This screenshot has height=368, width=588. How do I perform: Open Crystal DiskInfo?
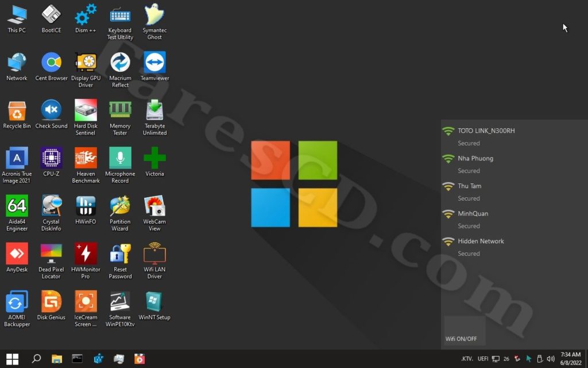(51, 213)
